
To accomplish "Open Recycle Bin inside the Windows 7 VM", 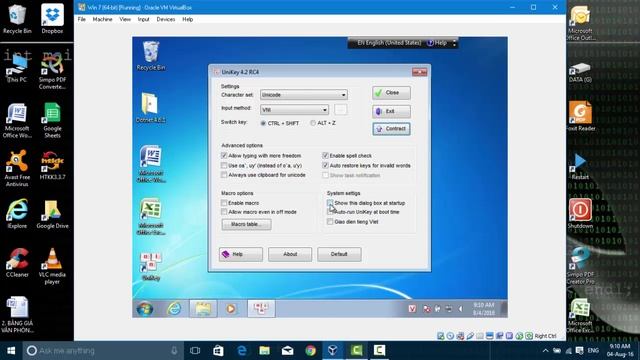I will (x=151, y=56).
